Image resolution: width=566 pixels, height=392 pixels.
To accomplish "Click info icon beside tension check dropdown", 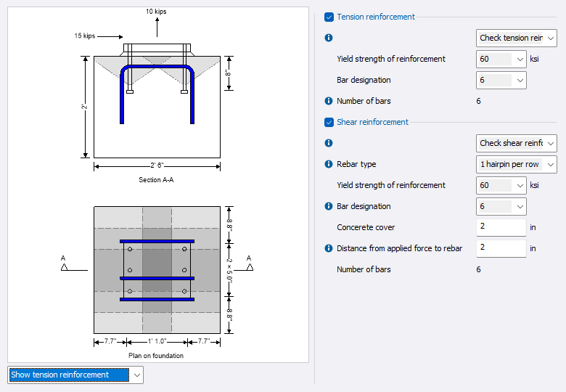I will click(329, 38).
